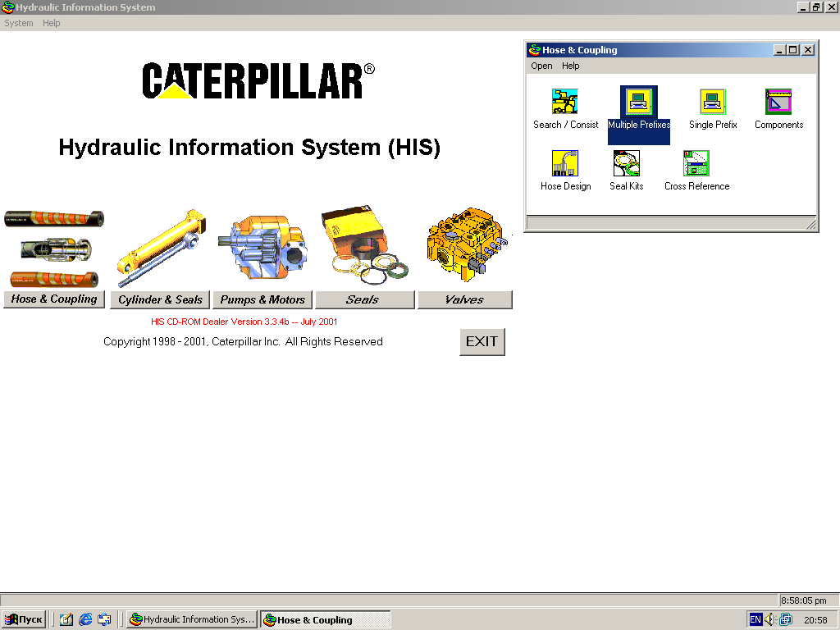Open Help in the main menu bar
This screenshot has width=840, height=630.
click(52, 23)
